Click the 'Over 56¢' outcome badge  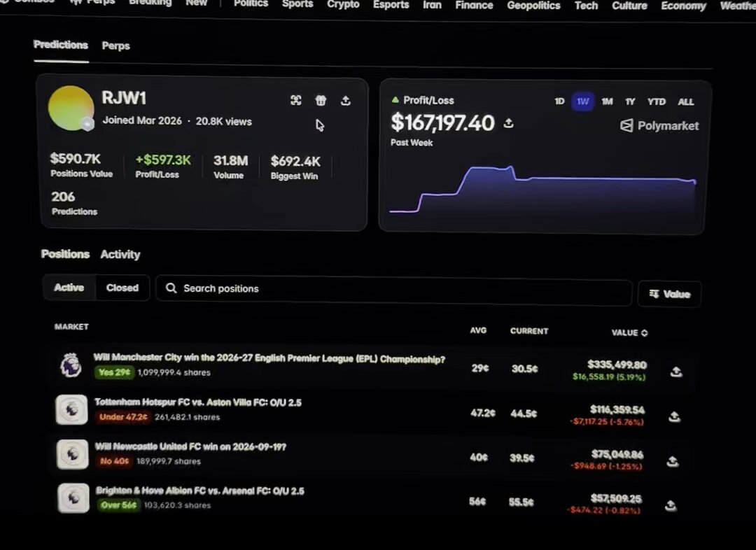click(118, 505)
